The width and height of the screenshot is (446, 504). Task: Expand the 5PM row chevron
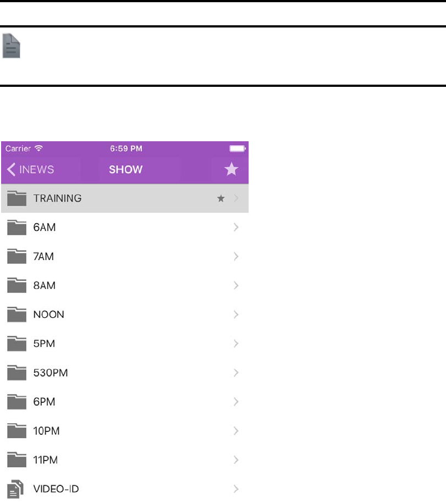236,344
